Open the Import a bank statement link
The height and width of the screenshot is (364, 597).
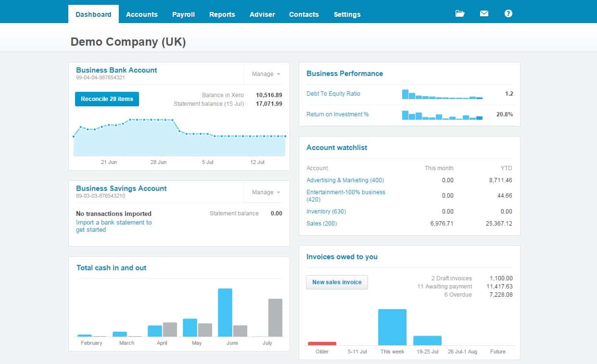pos(114,223)
